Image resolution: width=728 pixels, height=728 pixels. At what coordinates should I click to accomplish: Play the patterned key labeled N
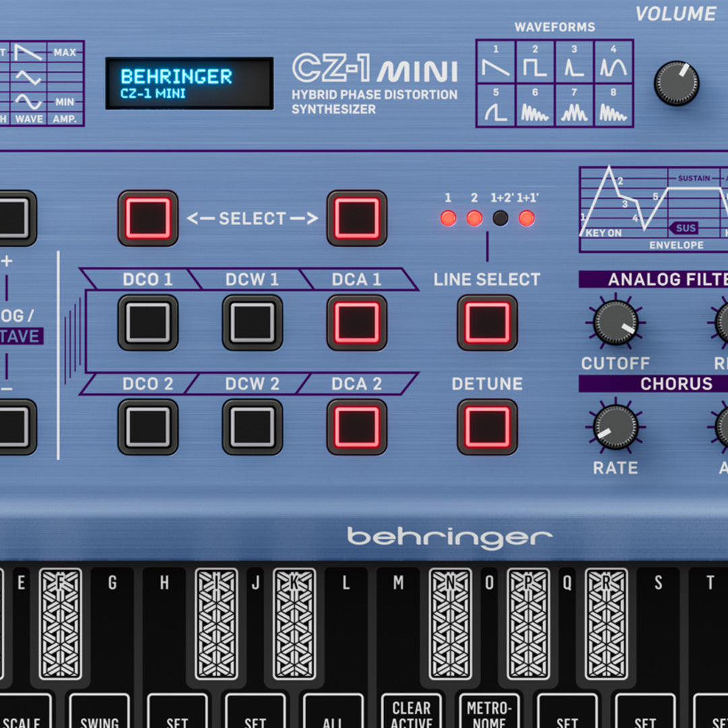pyautogui.click(x=450, y=624)
